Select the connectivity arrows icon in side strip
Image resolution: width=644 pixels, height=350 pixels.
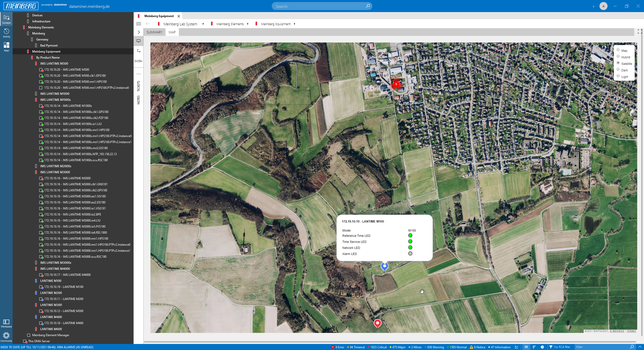point(138,51)
